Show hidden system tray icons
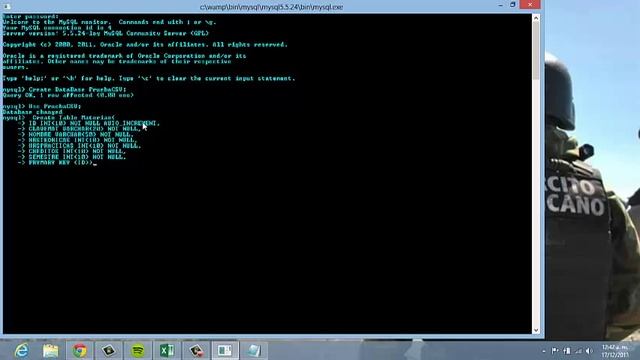640x360 pixels. [544, 351]
